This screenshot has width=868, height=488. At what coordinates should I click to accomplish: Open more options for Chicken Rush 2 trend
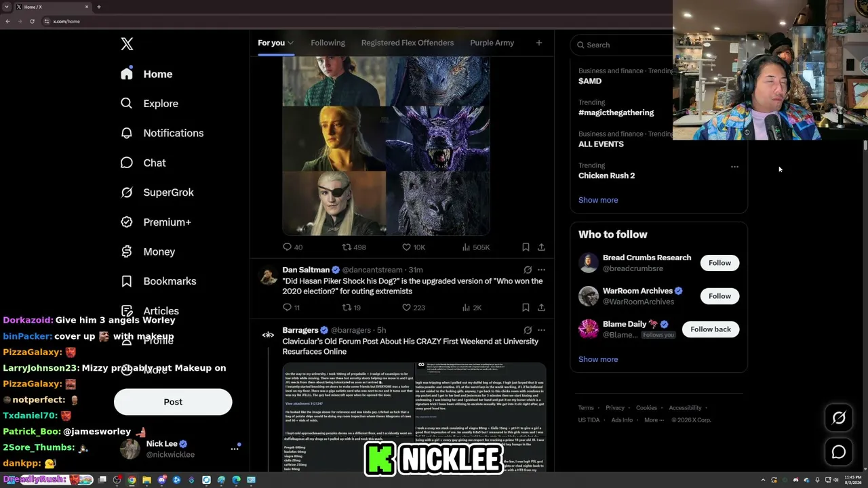(x=734, y=167)
